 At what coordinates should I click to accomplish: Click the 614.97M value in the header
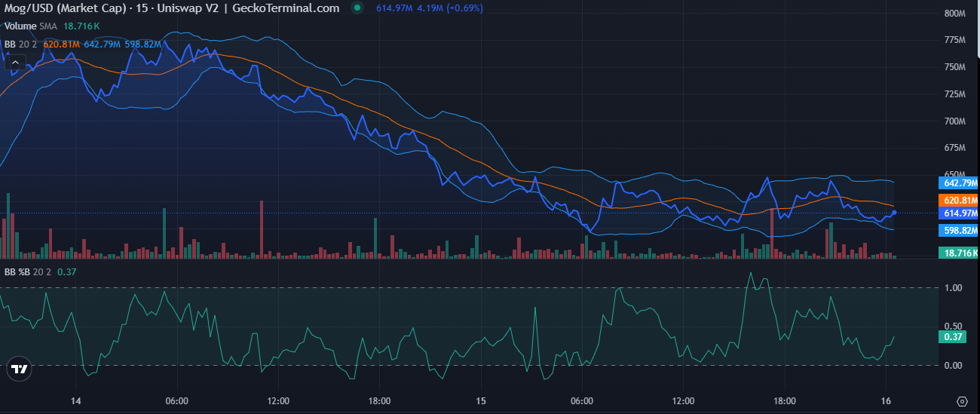coord(393,8)
